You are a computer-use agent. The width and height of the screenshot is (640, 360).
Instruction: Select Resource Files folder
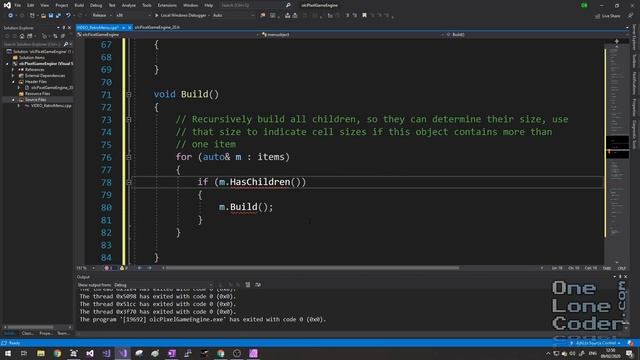(37, 93)
